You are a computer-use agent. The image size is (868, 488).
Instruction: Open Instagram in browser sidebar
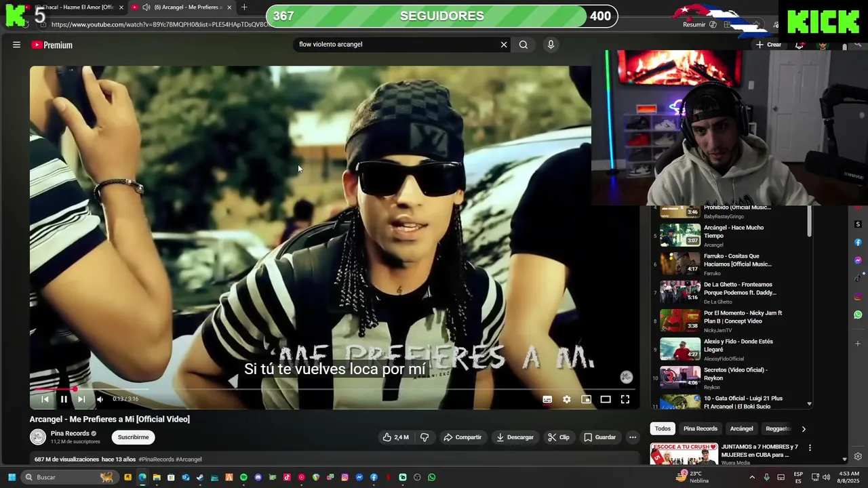[858, 296]
